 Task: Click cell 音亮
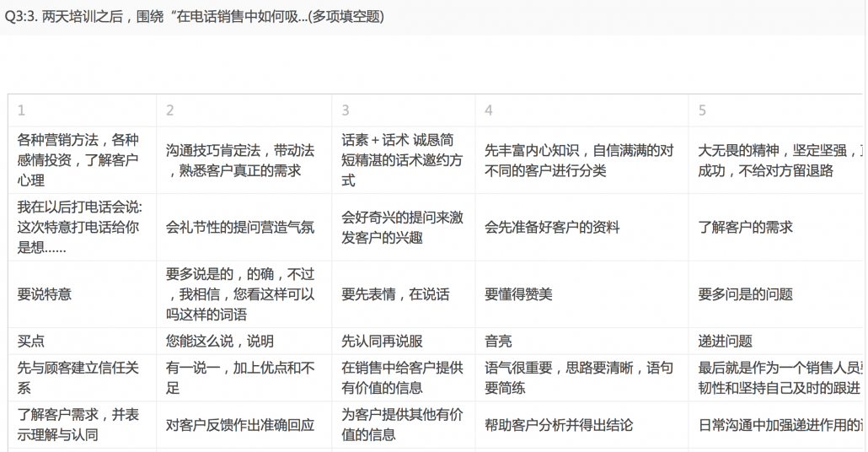click(581, 341)
